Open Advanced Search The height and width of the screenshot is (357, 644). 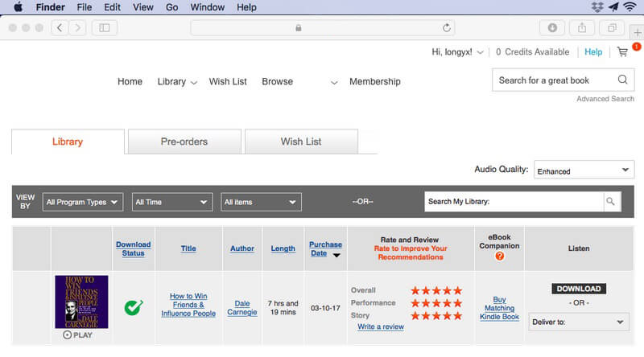coord(605,99)
